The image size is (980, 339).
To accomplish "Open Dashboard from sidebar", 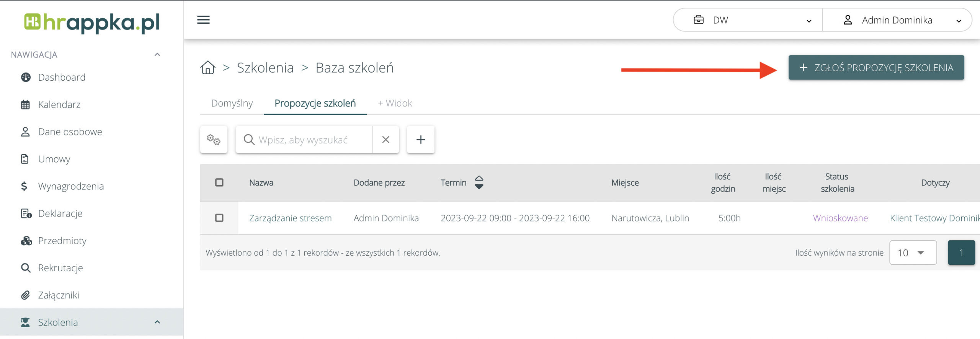I will (61, 77).
